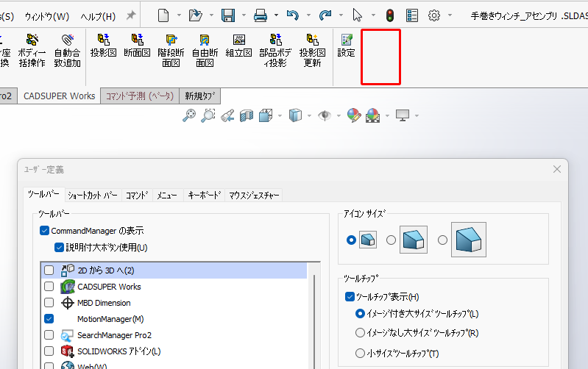Select the cursor pointer tool
The height and width of the screenshot is (369, 588).
click(x=358, y=15)
